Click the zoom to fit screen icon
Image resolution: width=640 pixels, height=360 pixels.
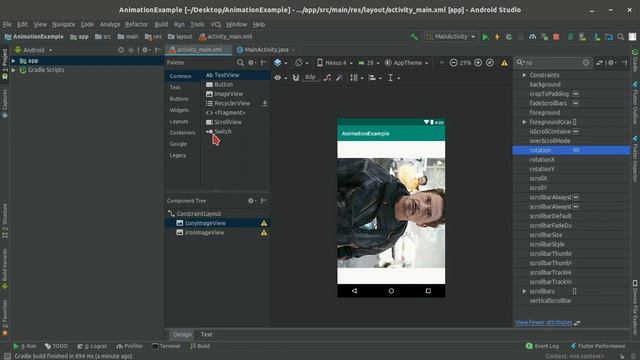click(x=490, y=62)
